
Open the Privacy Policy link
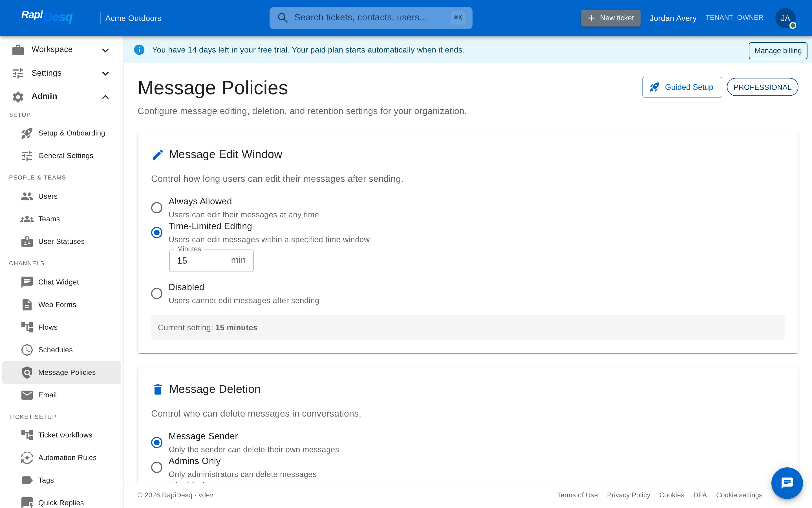[628, 495]
